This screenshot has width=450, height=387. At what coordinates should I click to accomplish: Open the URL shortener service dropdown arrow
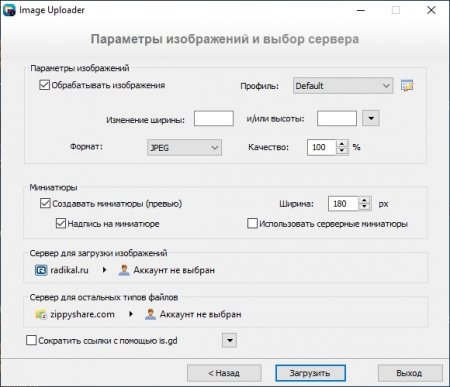click(x=229, y=340)
